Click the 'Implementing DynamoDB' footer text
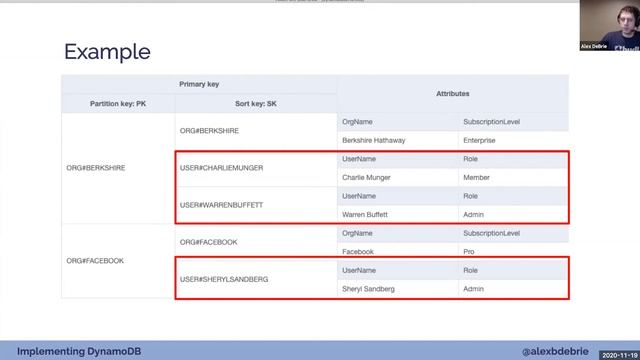Image resolution: width=640 pixels, height=360 pixels. tap(79, 351)
